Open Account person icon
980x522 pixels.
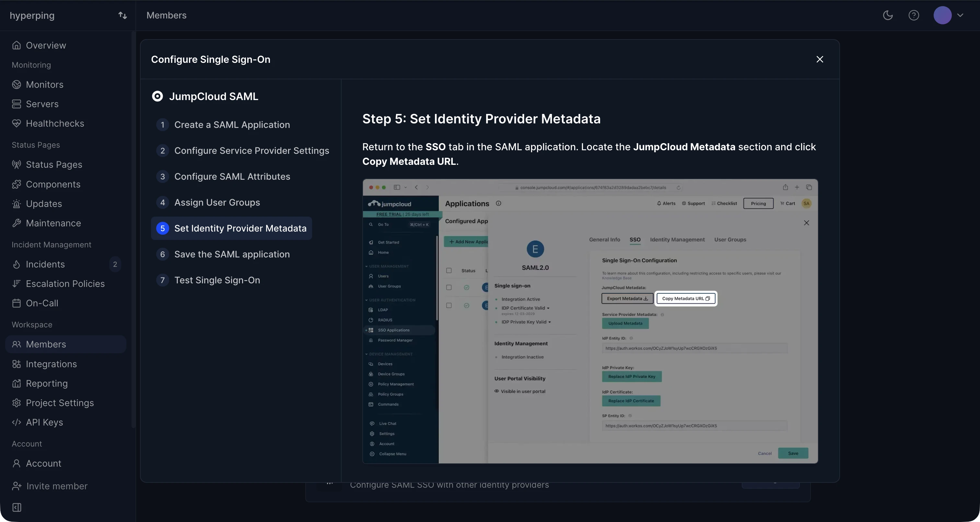click(16, 463)
